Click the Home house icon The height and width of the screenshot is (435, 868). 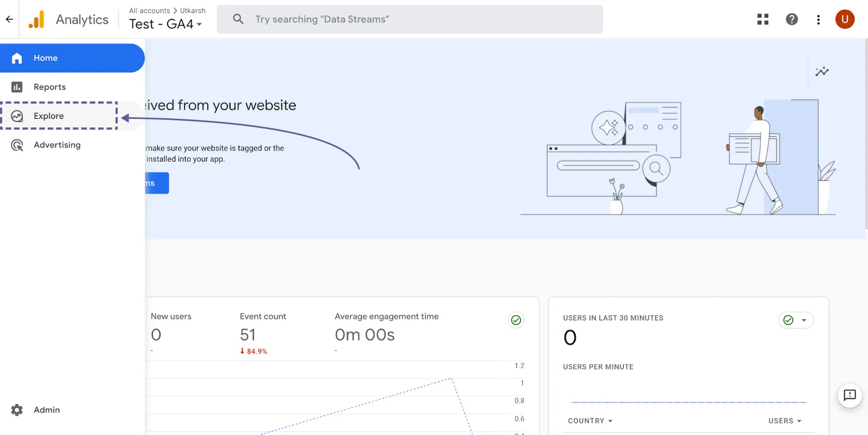17,58
